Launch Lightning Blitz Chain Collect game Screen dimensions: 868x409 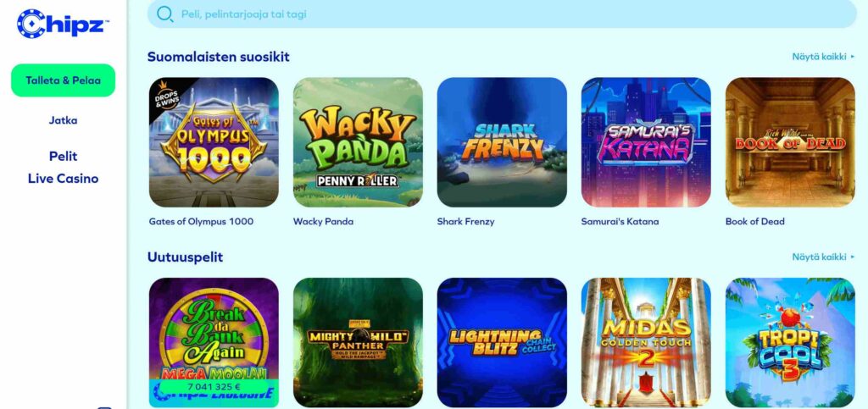point(502,342)
